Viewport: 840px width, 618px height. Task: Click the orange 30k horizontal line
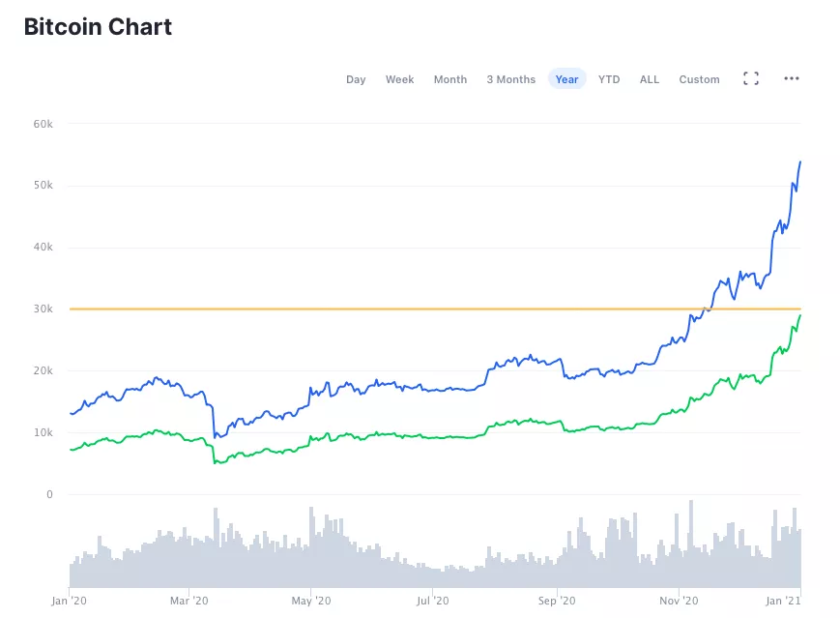point(387,309)
